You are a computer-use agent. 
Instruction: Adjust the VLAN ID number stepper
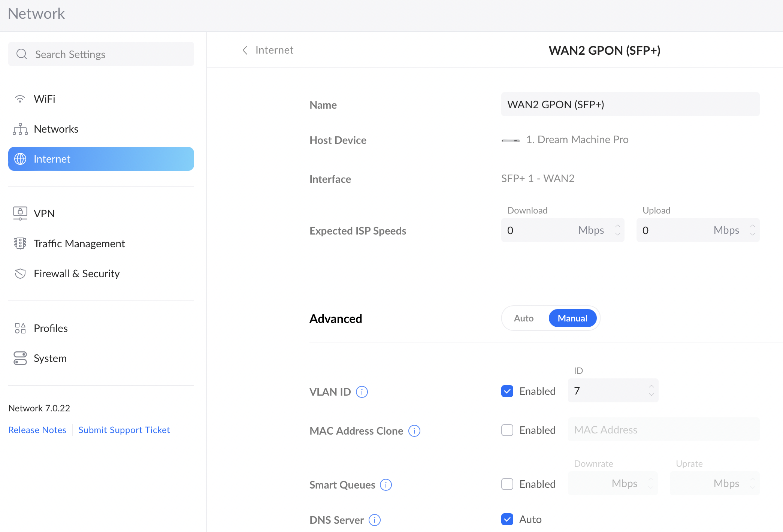tap(651, 390)
